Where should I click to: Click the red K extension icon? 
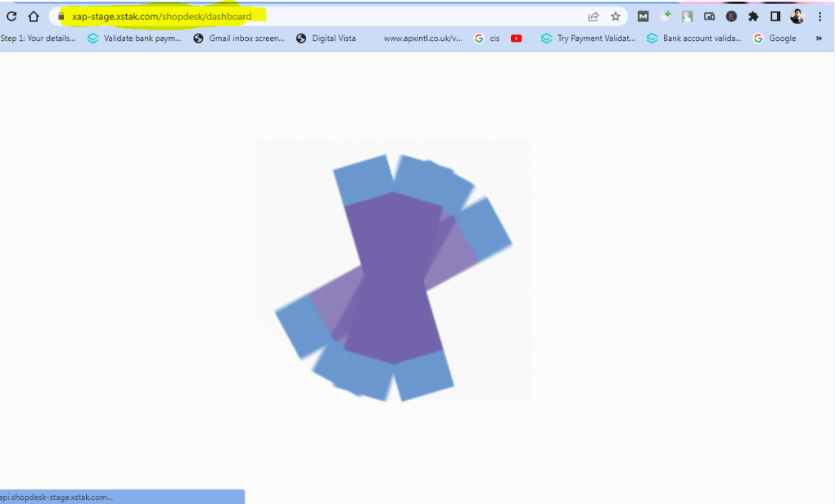click(x=731, y=16)
